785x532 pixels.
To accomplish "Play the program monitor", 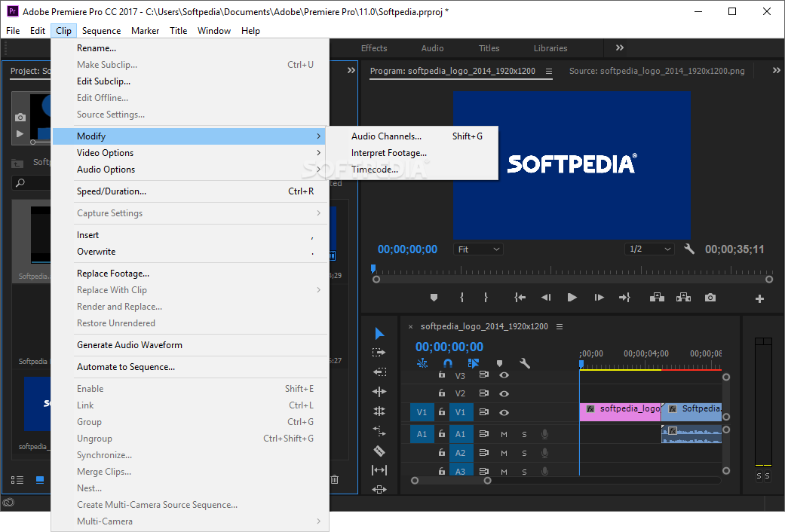I will click(572, 298).
